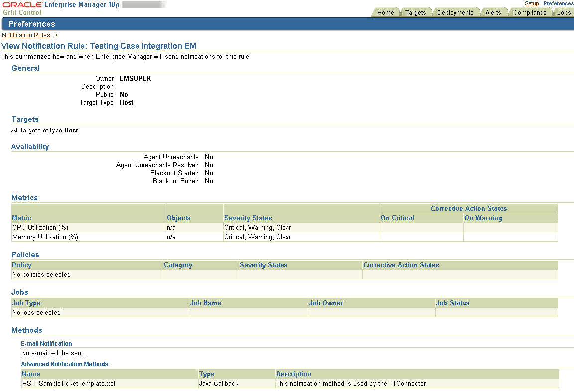Image resolution: width=574 pixels, height=392 pixels.
Task: Sort by the Metric column header
Action: 20,218
